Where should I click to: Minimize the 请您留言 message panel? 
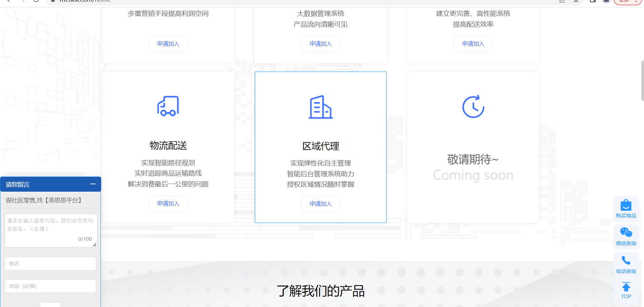pos(93,184)
